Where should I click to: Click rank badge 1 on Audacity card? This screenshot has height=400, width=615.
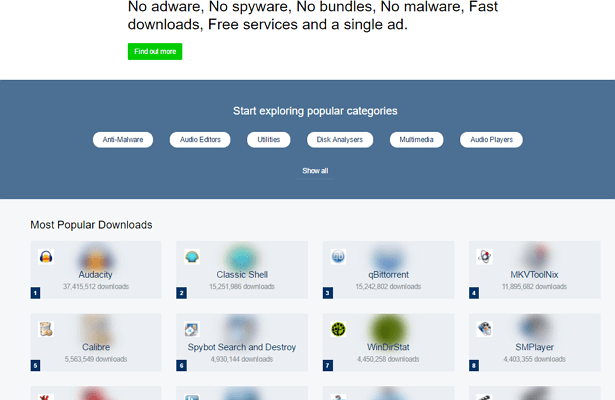[35, 293]
